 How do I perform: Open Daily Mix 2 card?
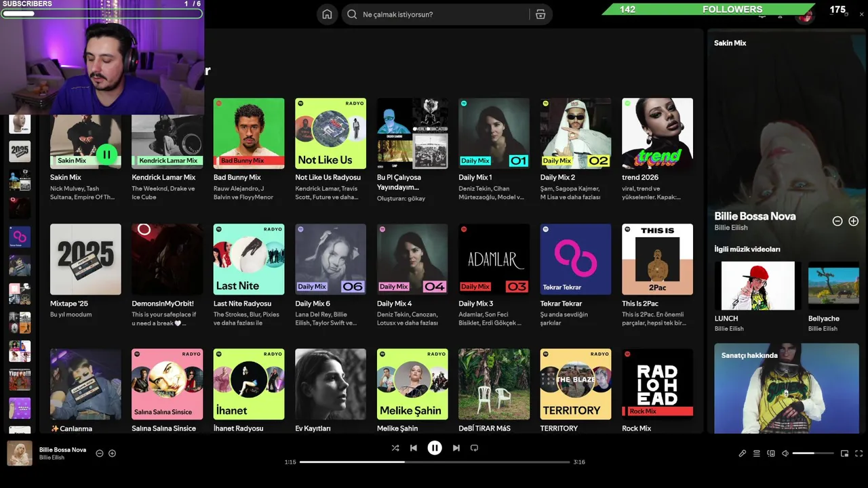click(x=576, y=150)
